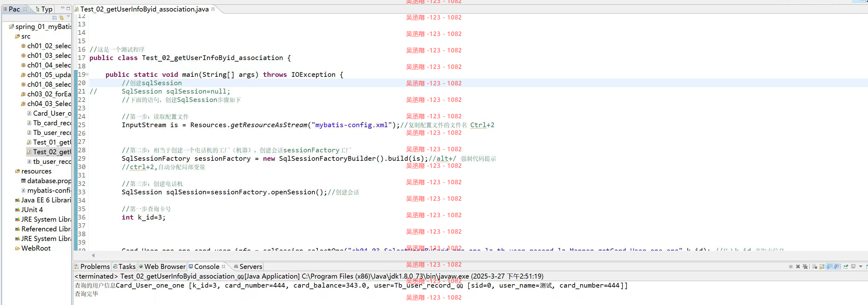Image resolution: width=868 pixels, height=305 pixels.
Task: Select the Tb_card_rec java file
Action: coord(49,123)
